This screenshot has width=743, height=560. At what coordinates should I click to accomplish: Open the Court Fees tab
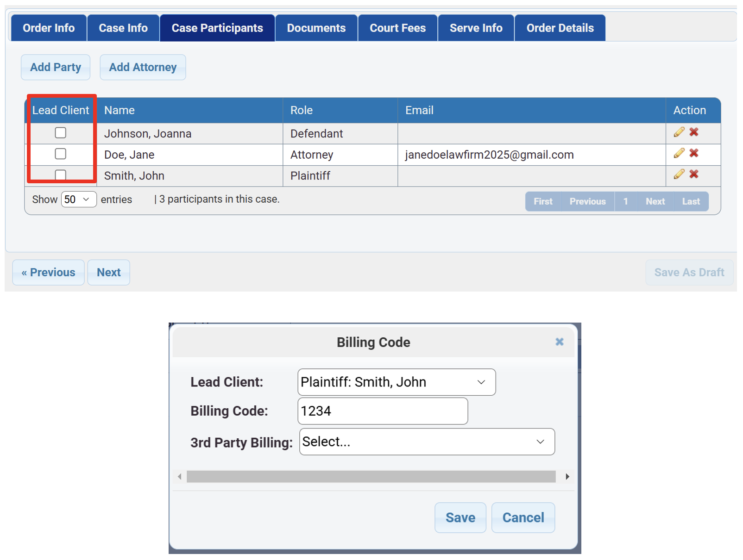coord(397,27)
